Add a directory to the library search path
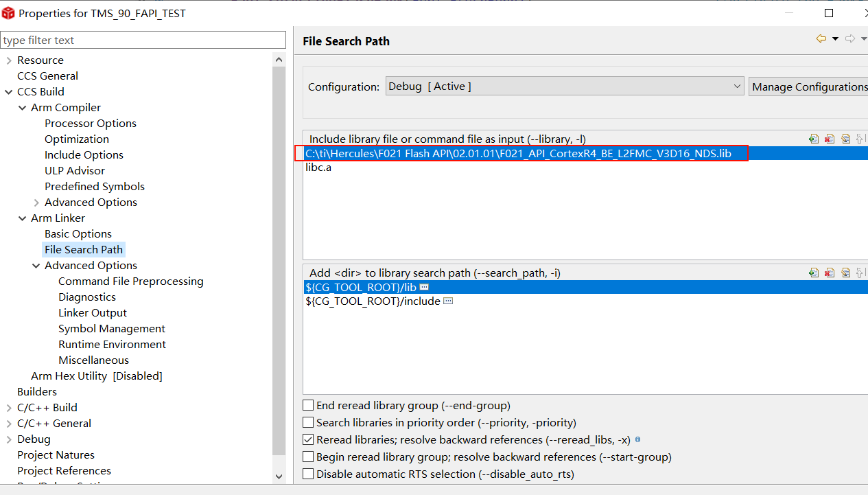The image size is (868, 495). (814, 273)
